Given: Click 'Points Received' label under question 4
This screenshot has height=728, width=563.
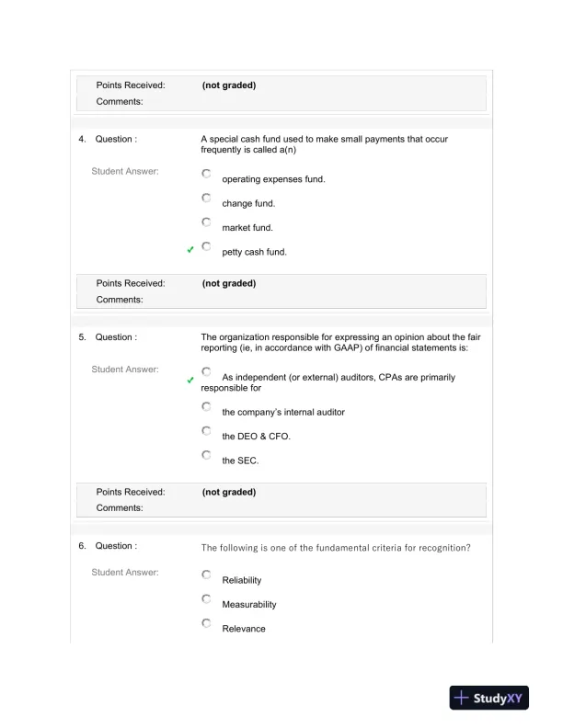Looking at the screenshot, I should (131, 283).
